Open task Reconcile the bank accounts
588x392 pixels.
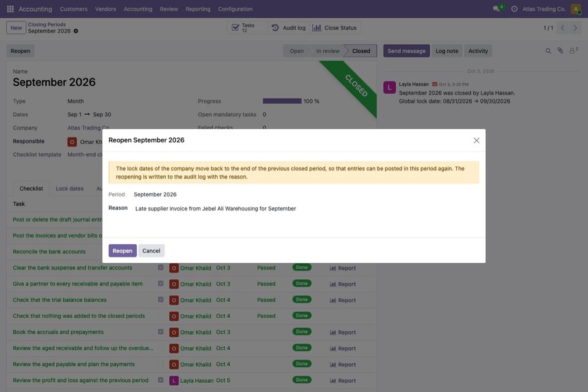(49, 252)
